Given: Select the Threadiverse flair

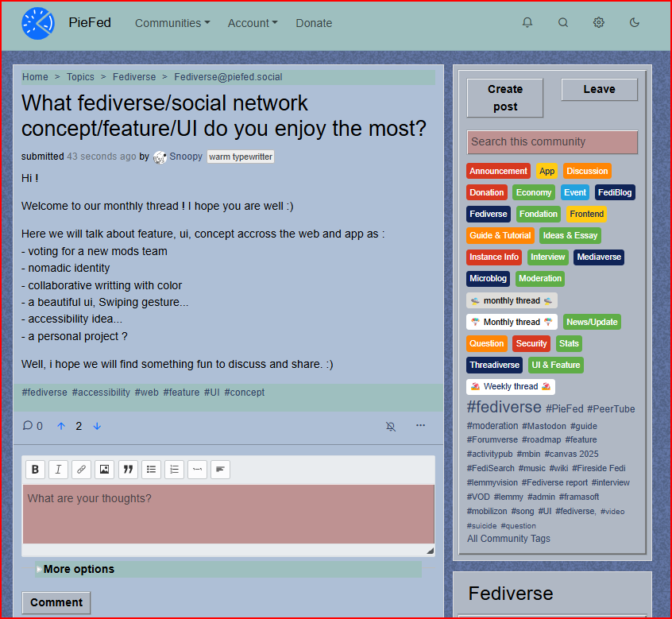Looking at the screenshot, I should pyautogui.click(x=494, y=365).
